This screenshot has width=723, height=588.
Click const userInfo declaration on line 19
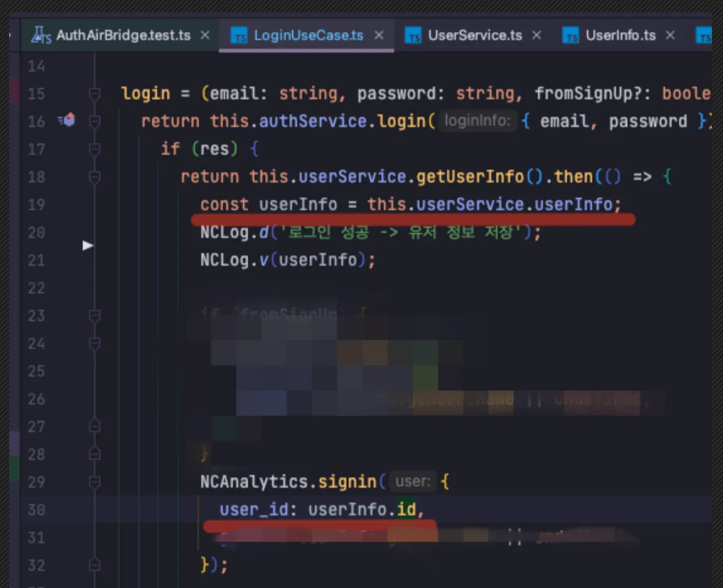(x=269, y=204)
